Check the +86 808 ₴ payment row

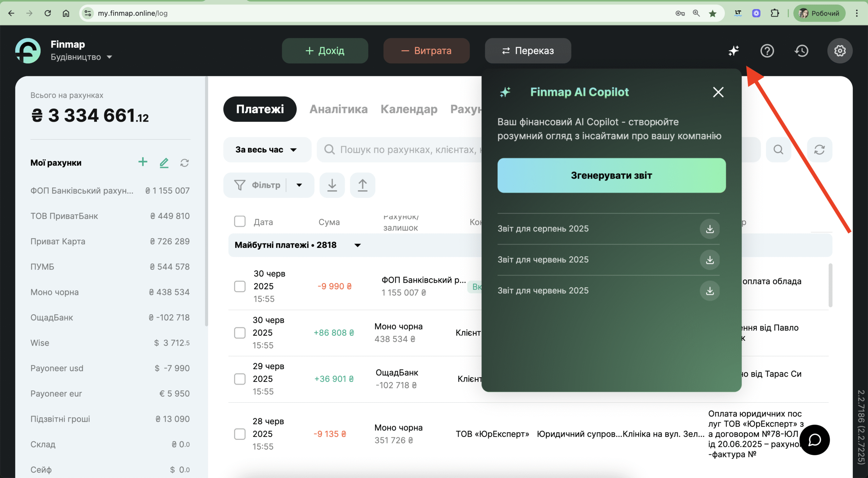click(240, 333)
